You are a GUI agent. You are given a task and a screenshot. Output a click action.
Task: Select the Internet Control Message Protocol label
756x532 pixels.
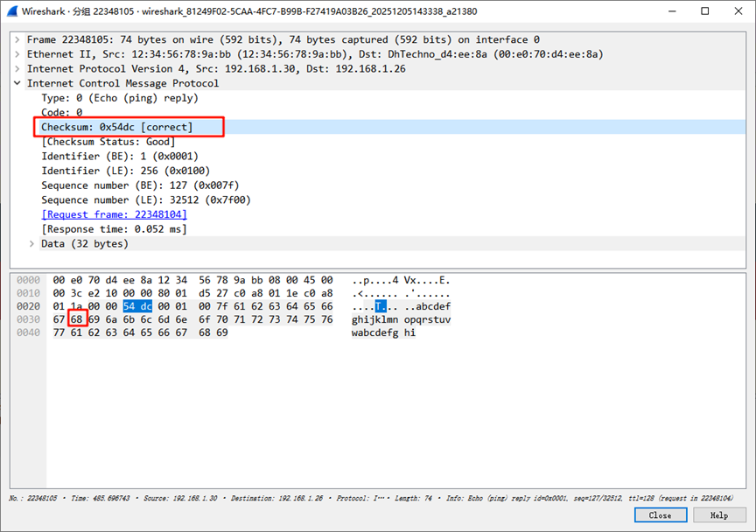tap(123, 83)
